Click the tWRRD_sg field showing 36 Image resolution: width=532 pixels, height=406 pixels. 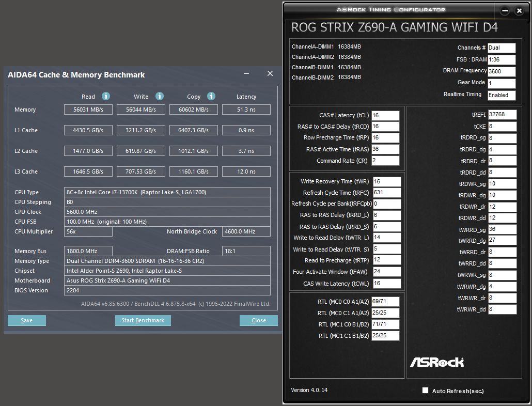coord(503,229)
